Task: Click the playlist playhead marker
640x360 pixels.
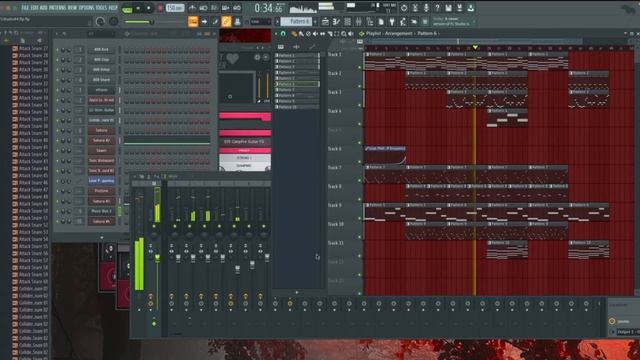Action: pos(475,48)
